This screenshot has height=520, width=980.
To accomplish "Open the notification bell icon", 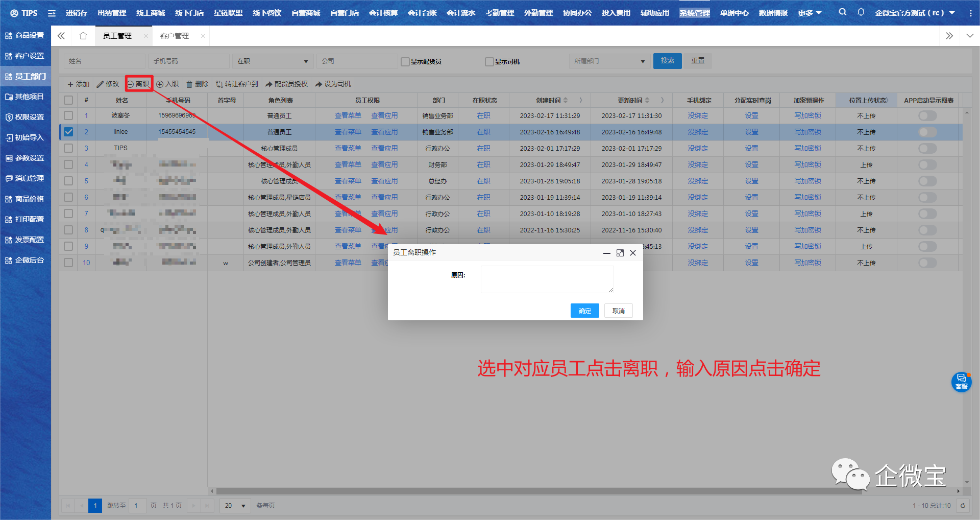I will point(861,12).
